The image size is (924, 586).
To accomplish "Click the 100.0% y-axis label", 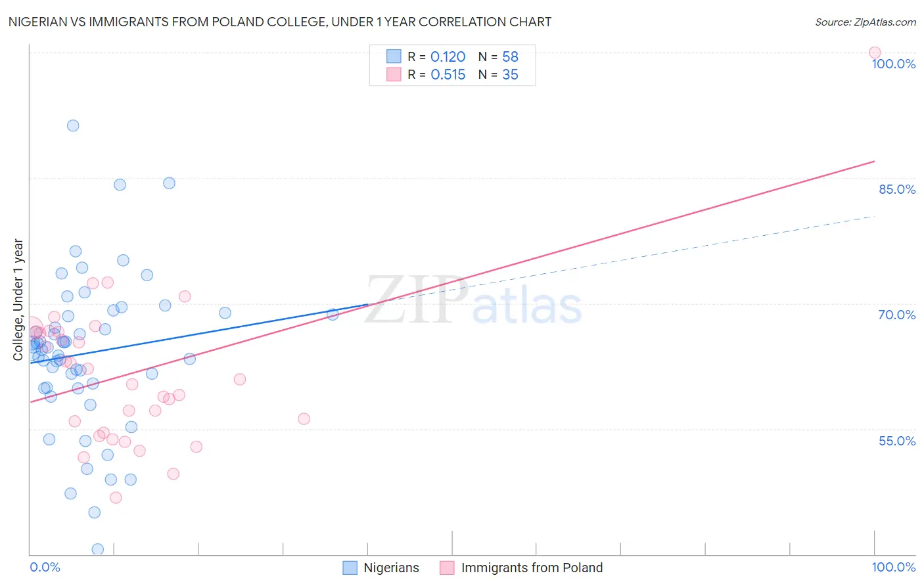I will click(x=894, y=64).
